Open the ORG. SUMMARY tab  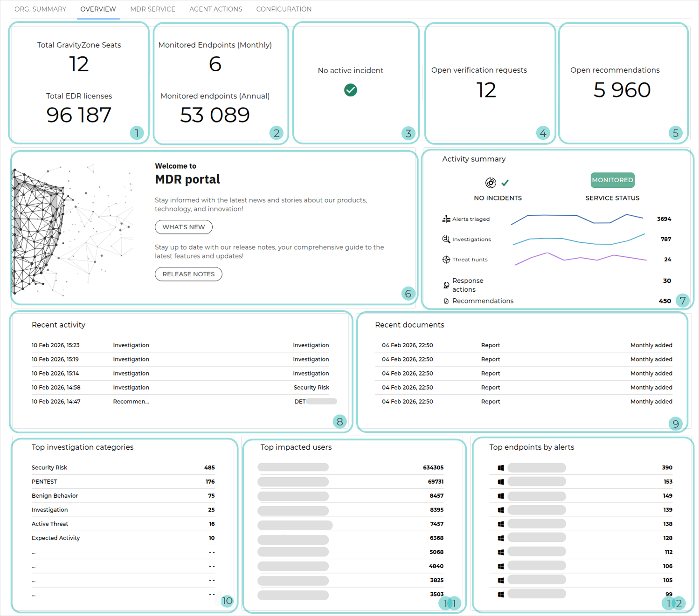[40, 9]
